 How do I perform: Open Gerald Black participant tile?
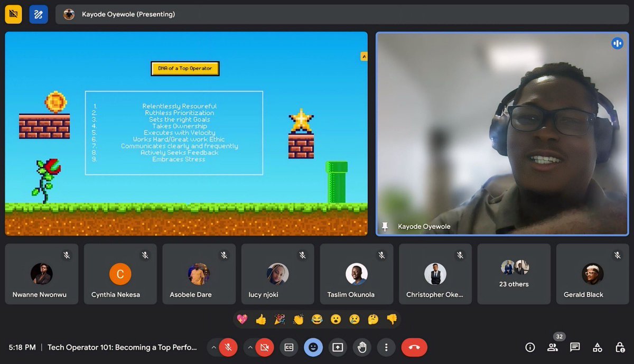592,274
